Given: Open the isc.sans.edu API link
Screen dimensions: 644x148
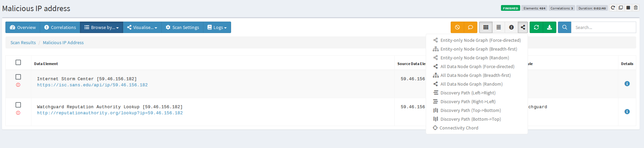Looking at the screenshot, I should [x=92, y=85].
